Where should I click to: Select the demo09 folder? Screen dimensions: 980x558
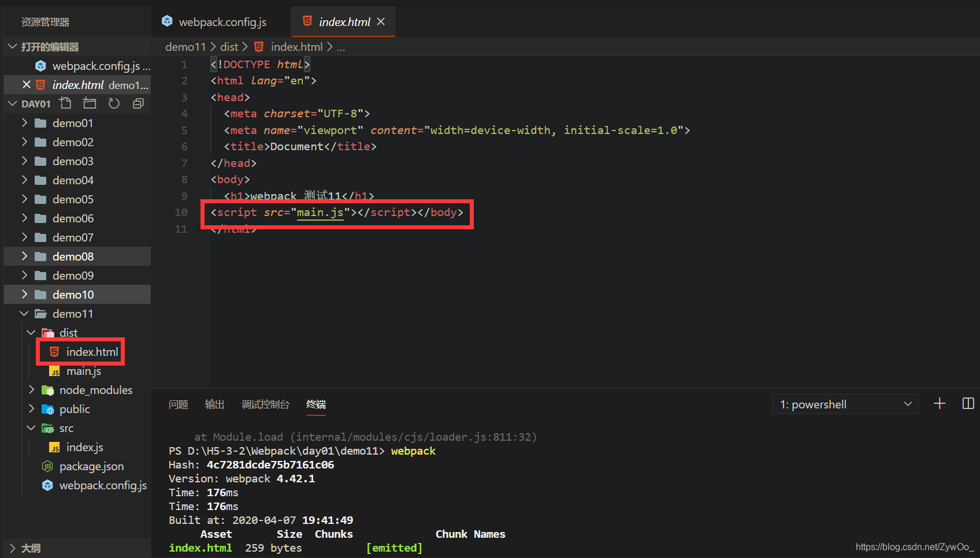(x=77, y=276)
